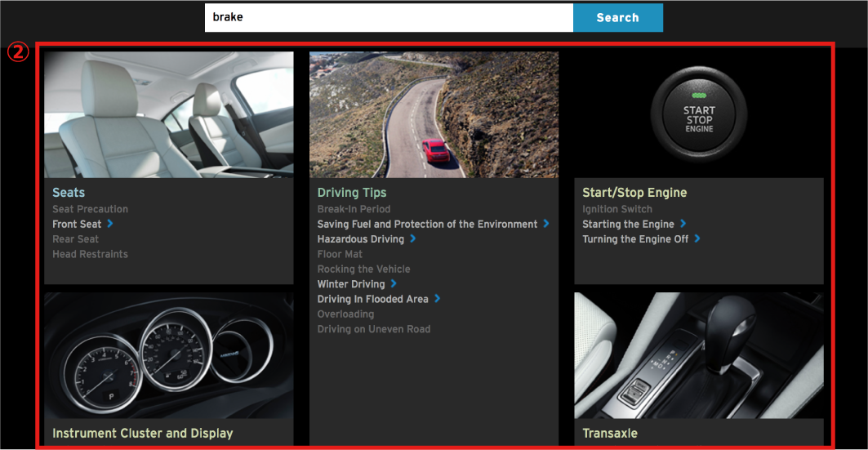Click the arrow next to Starting the Engine
The image size is (868, 450).
[x=683, y=224]
